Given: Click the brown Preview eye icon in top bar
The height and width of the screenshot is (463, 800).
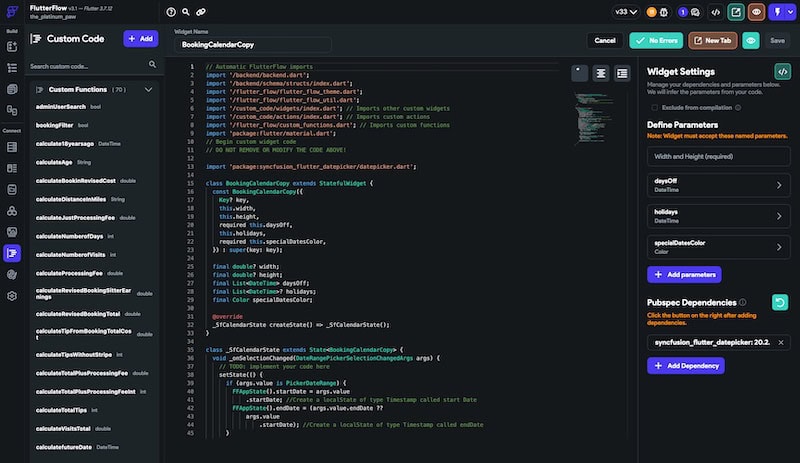Looking at the screenshot, I should coord(756,12).
